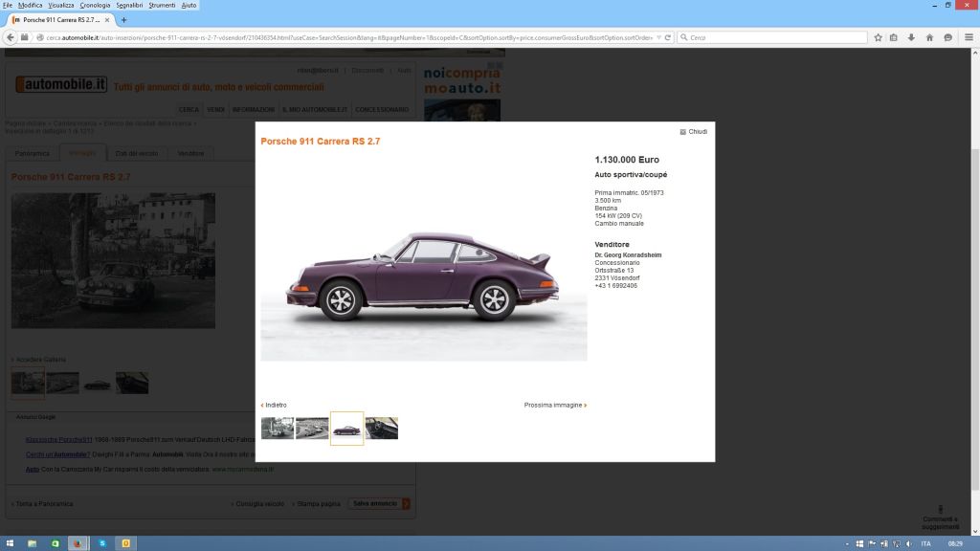This screenshot has height=551, width=980.
Task: Open VENDI in site navigation
Action: point(215,110)
